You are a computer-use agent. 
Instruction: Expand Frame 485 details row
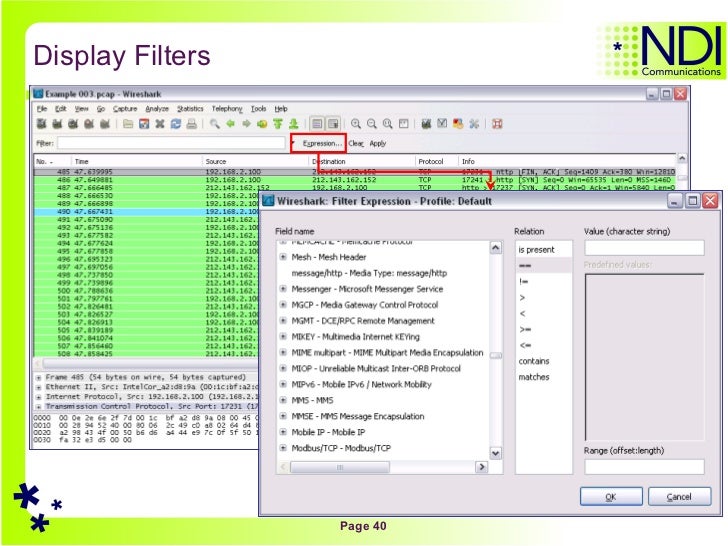point(39,377)
